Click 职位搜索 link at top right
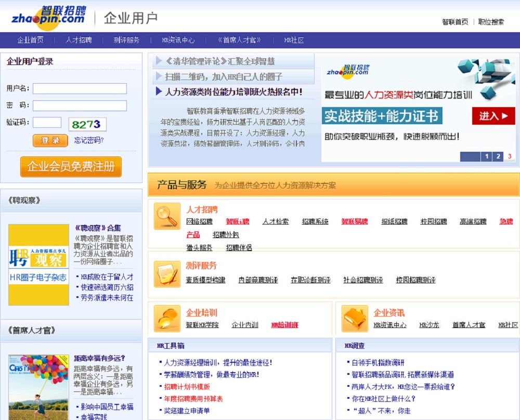 click(491, 22)
